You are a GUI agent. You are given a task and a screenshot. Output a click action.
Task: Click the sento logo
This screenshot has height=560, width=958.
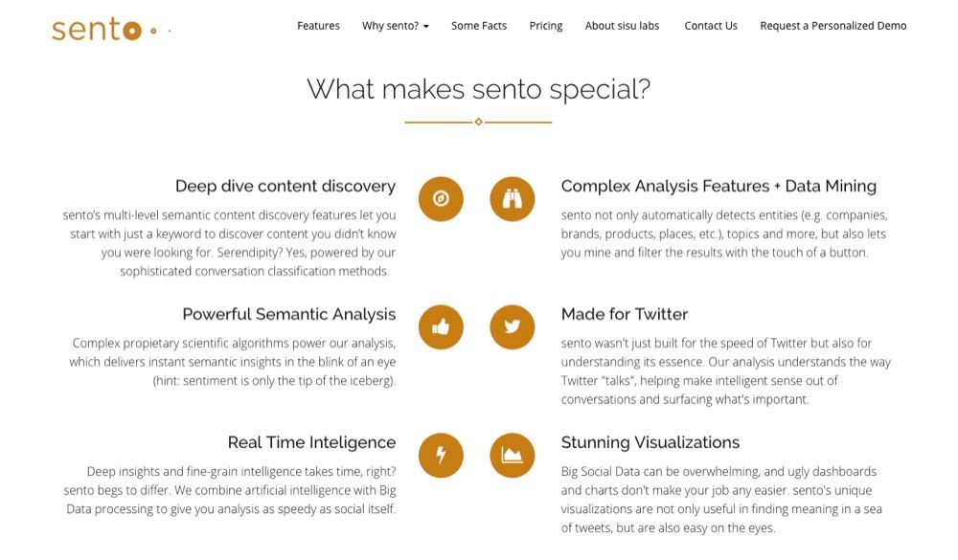pyautogui.click(x=110, y=29)
